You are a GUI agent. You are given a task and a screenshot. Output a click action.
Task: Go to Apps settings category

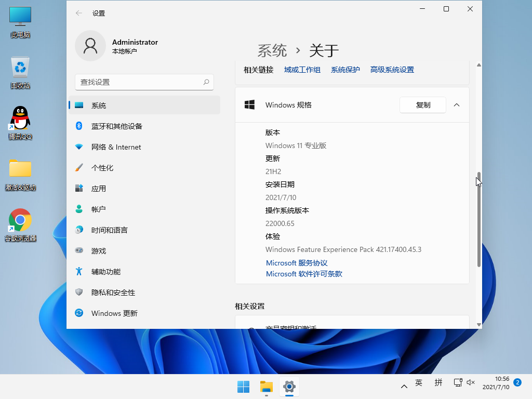[x=98, y=189]
